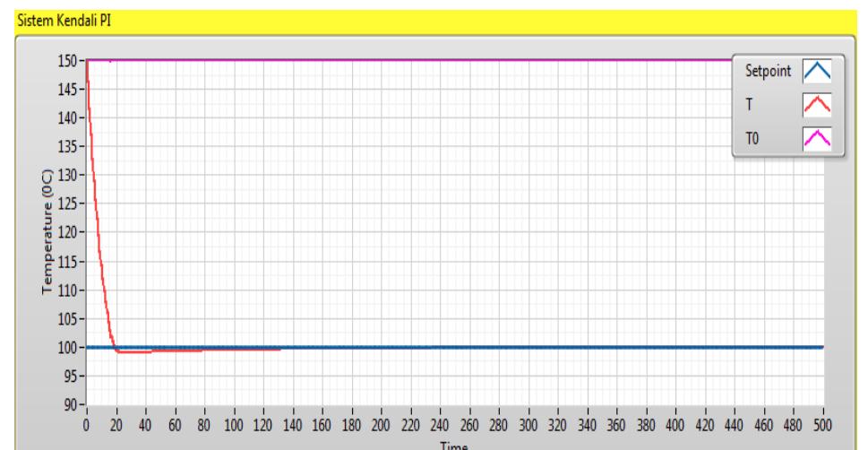Select the T label in the legend
The width and height of the screenshot is (868, 450).
[x=749, y=106]
